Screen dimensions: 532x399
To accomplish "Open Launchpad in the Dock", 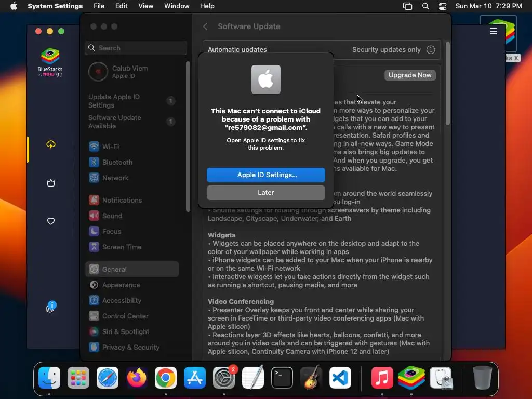I will [78, 378].
